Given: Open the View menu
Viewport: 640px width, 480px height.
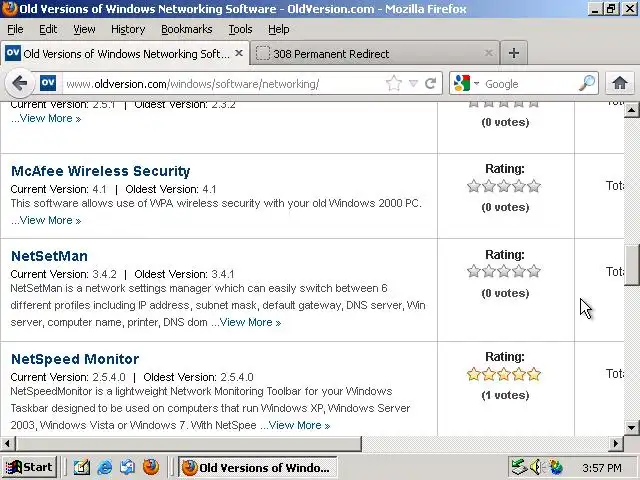Looking at the screenshot, I should [x=84, y=29].
